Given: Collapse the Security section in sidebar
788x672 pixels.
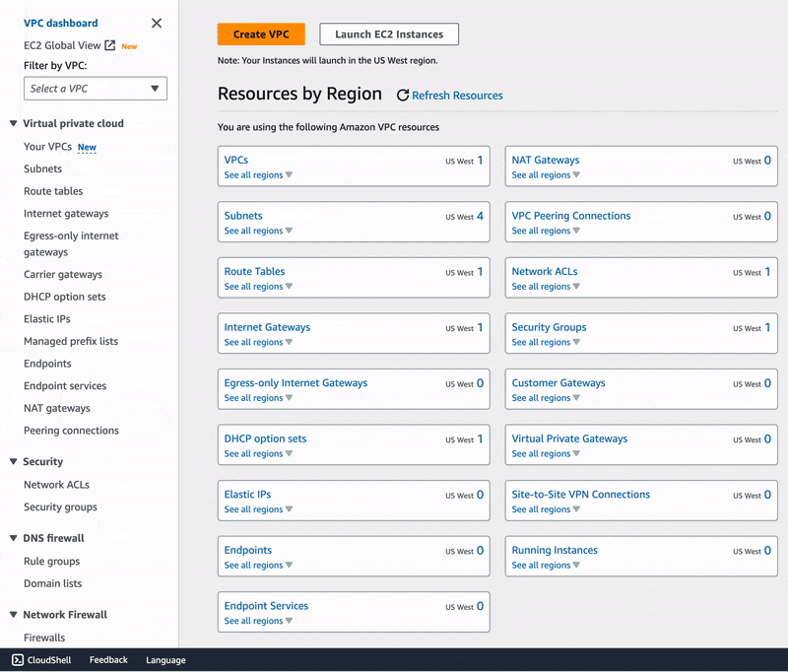Looking at the screenshot, I should click(14, 461).
